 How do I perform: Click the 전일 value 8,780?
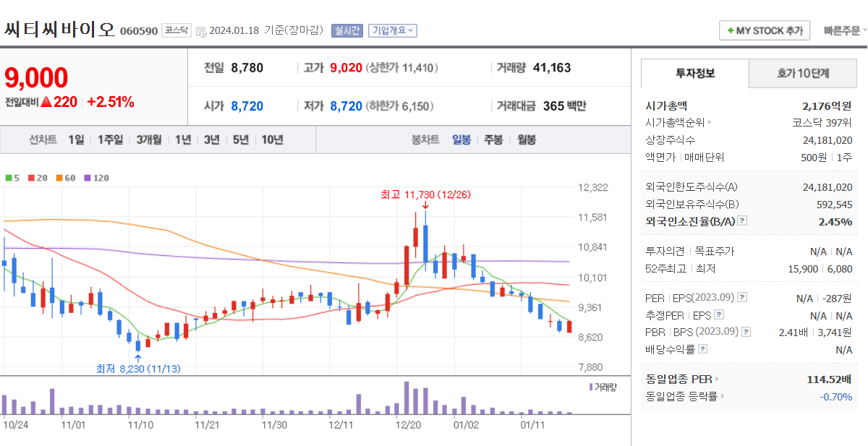click(x=247, y=68)
